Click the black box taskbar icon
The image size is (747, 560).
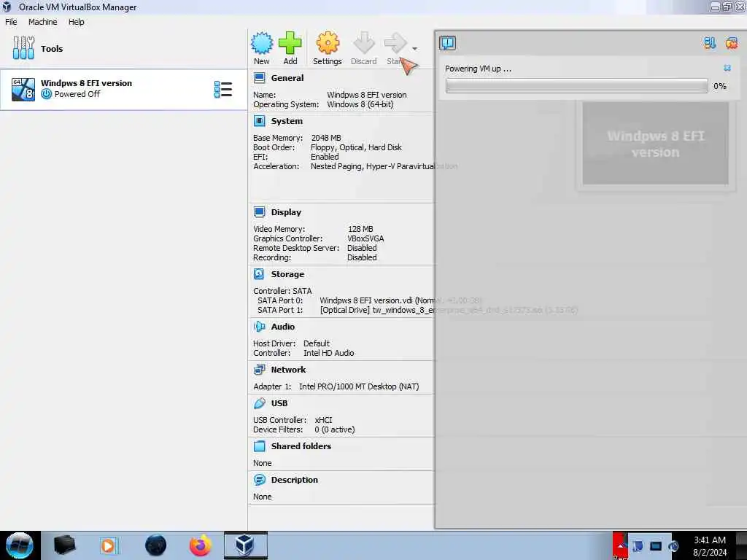tap(65, 545)
